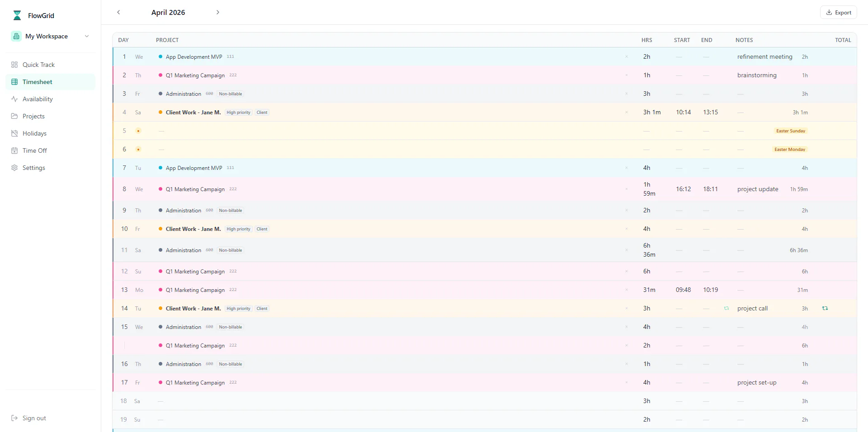Click High priority tag on day 4 row
The image size is (868, 432).
pos(238,112)
